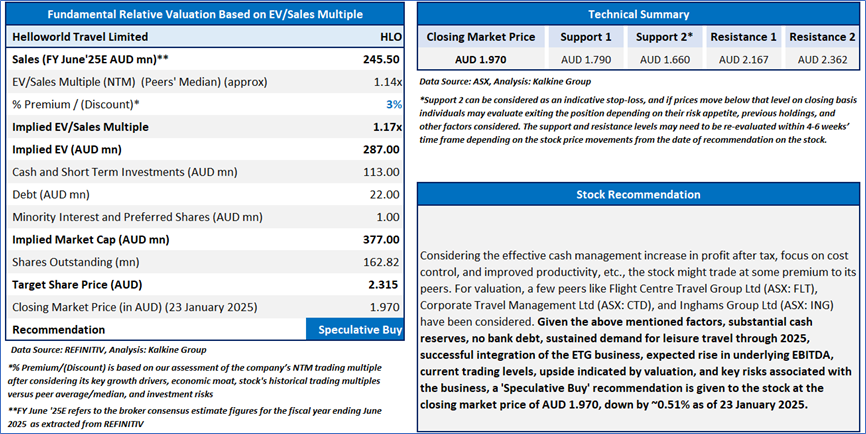Click the blue 3% premium value
Screen dimensions: 866x434
394,105
